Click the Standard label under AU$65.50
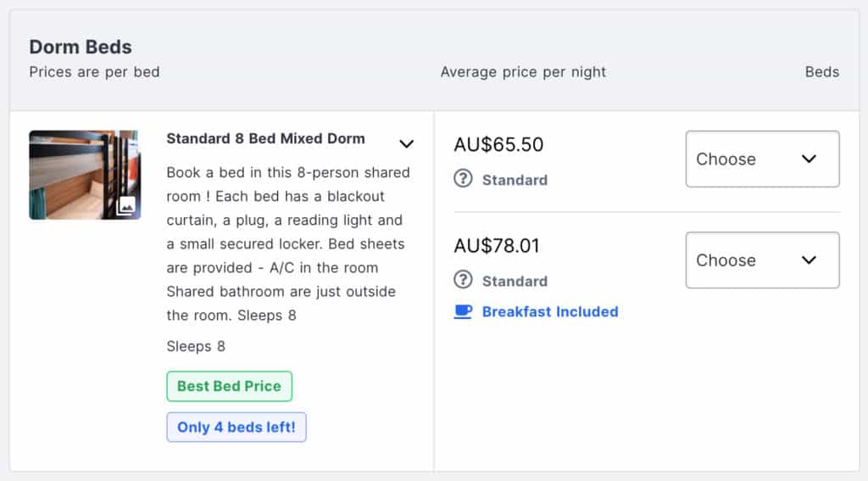868x481 pixels. (515, 180)
